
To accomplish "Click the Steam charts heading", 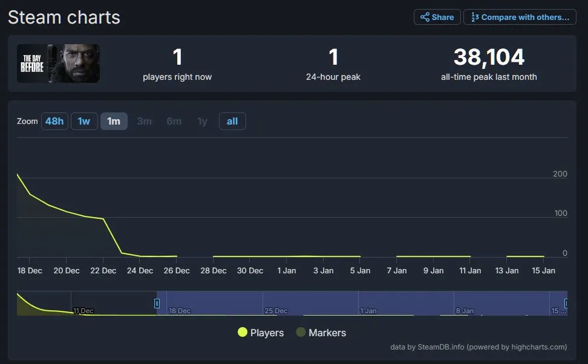I will [64, 18].
